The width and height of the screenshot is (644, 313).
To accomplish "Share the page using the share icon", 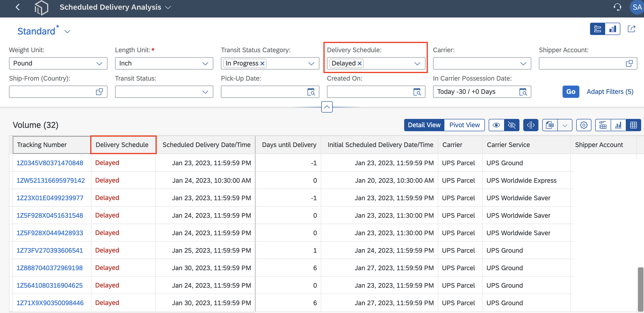I will click(631, 29).
